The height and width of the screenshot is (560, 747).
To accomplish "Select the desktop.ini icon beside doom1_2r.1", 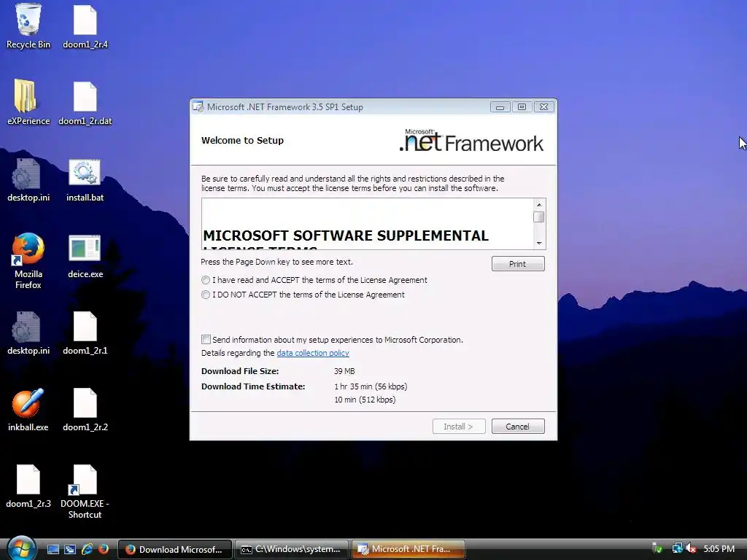I will coord(28,332).
